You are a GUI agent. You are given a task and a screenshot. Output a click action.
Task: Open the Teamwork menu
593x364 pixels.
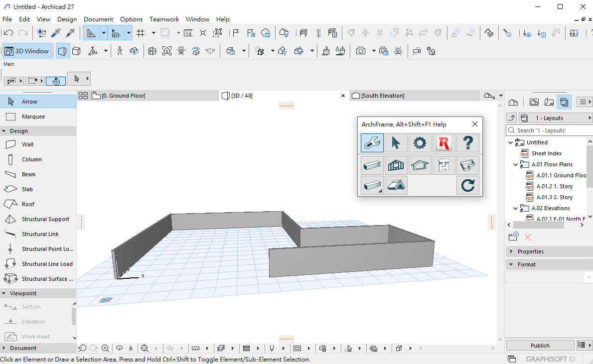[164, 19]
